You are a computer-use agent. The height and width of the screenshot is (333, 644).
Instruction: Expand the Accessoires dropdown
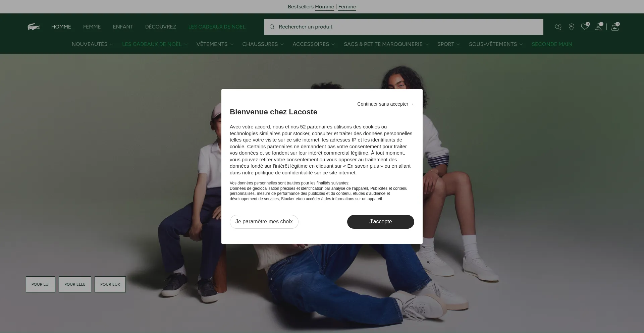314,44
